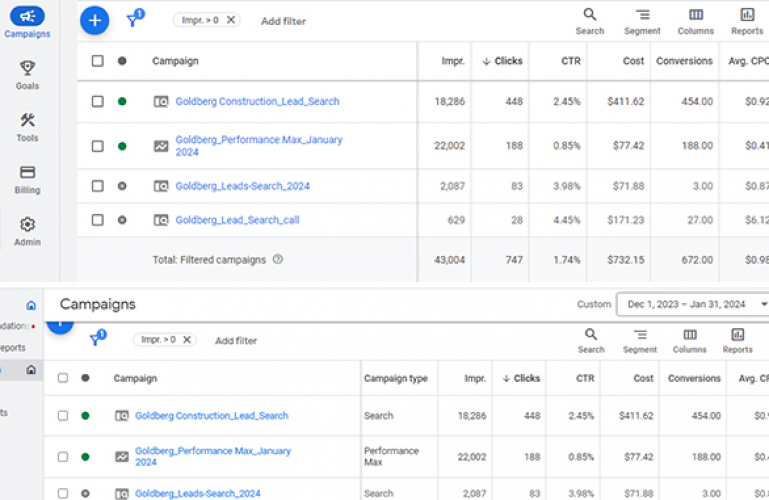Tick the checkbox for Goldberg_Lead_Search_call

97,220
